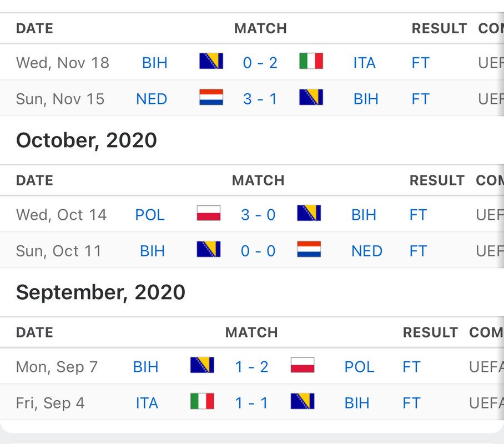The image size is (504, 444).
Task: Select ITA team in Nov 18 row
Action: click(x=365, y=63)
